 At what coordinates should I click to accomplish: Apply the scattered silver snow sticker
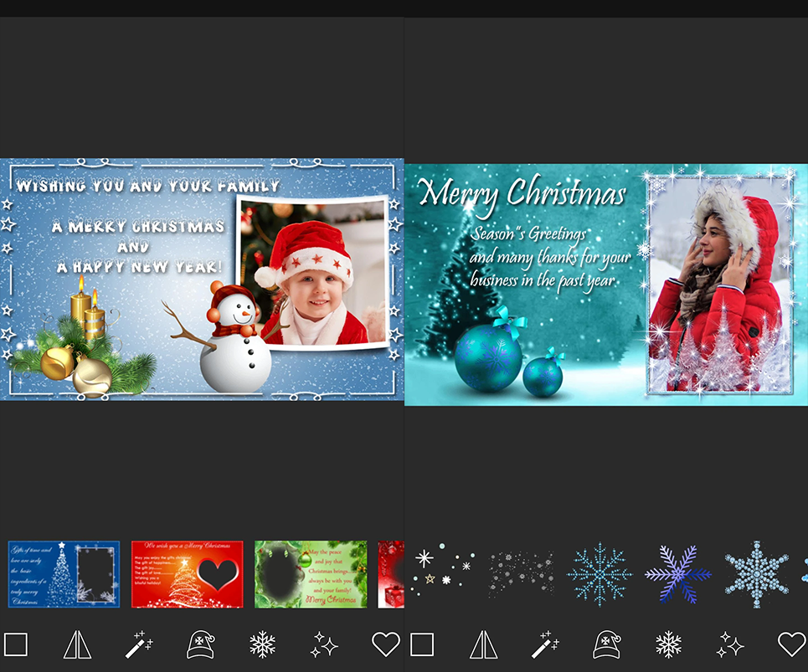point(520,575)
